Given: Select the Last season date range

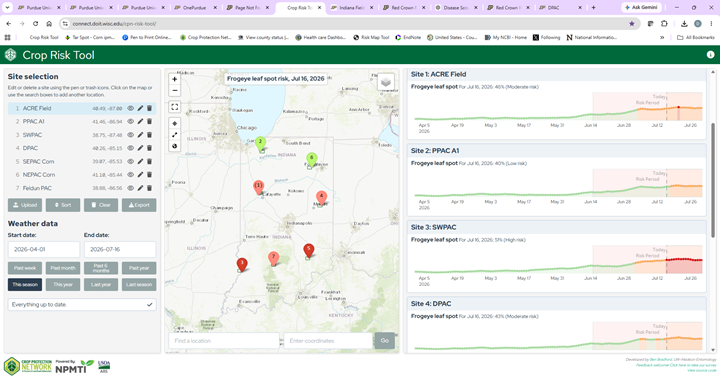Looking at the screenshot, I should tap(139, 285).
